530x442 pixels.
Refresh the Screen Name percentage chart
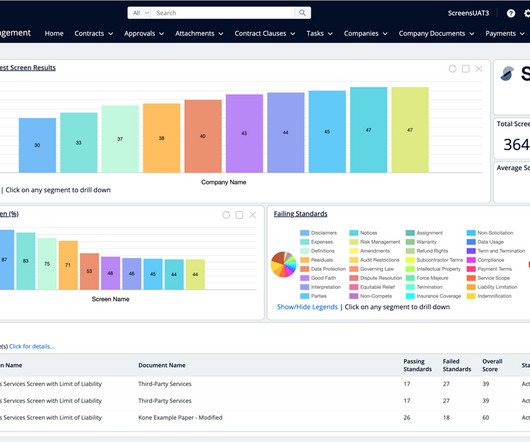tap(226, 215)
